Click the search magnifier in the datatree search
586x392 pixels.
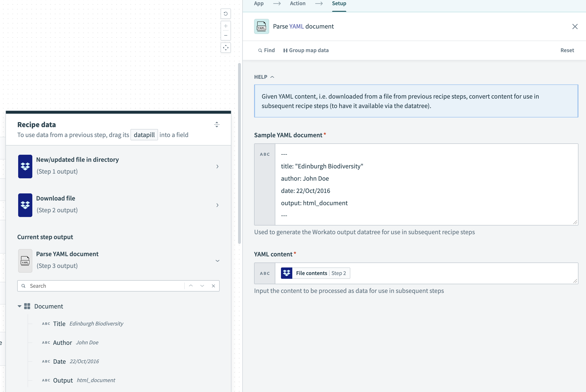23,286
